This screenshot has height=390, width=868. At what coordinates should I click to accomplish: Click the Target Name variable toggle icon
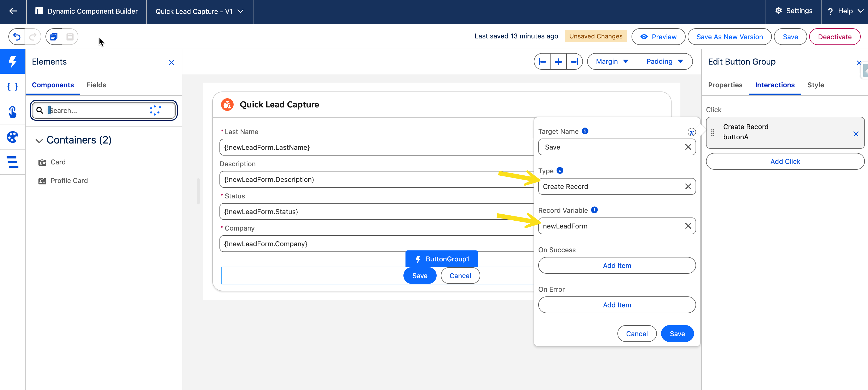coord(691,132)
